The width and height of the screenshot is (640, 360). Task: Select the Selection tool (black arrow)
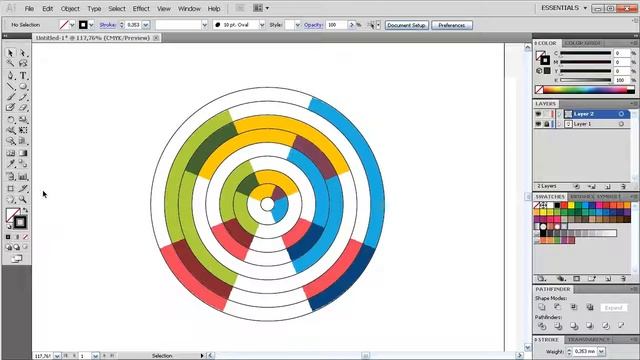click(11, 53)
